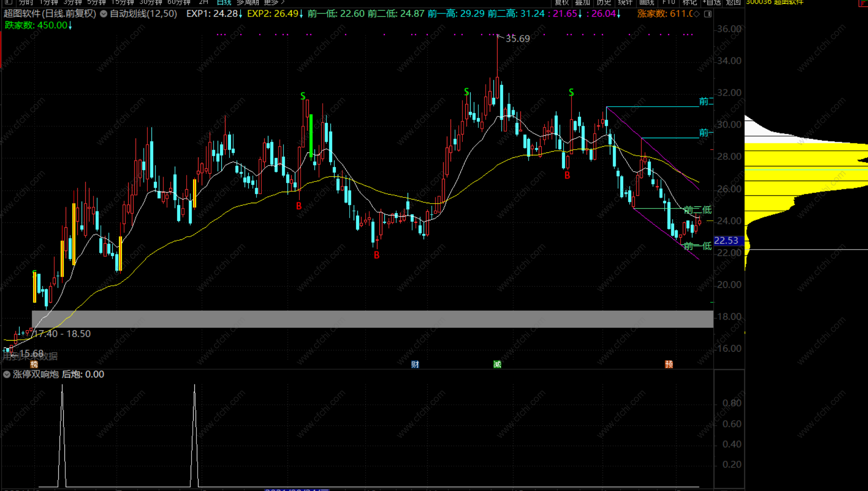Image resolution: width=868 pixels, height=491 pixels.
Task: Click the 预 forecast marker icon
Action: click(669, 364)
